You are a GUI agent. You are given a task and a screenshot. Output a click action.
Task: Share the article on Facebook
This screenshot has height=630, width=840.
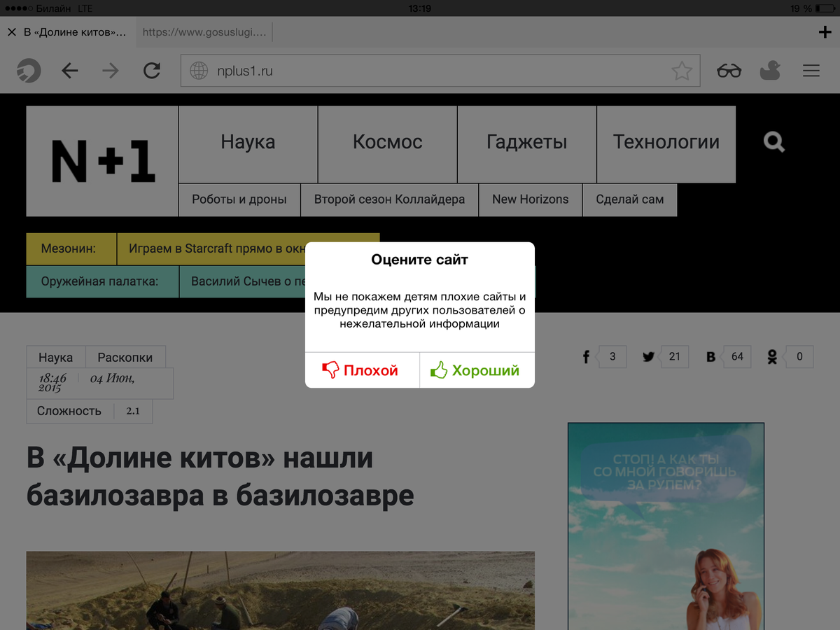point(587,357)
